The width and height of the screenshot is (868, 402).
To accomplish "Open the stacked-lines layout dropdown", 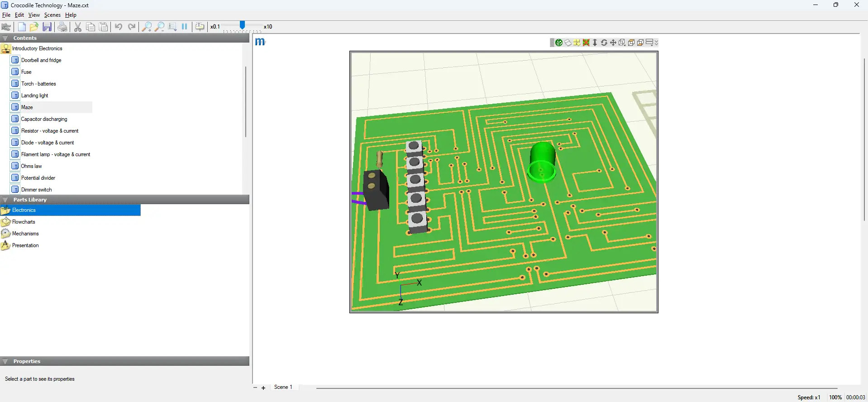I will [x=649, y=43].
